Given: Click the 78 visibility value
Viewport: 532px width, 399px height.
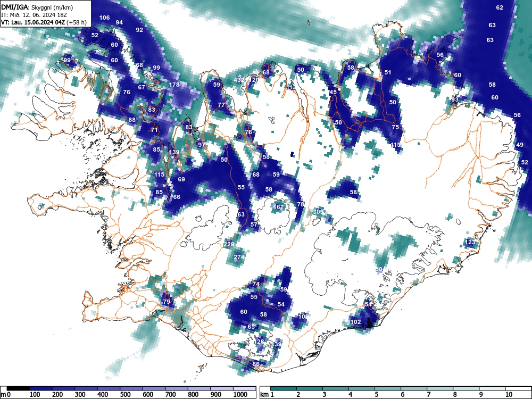Looking at the screenshot, I should [301, 204].
